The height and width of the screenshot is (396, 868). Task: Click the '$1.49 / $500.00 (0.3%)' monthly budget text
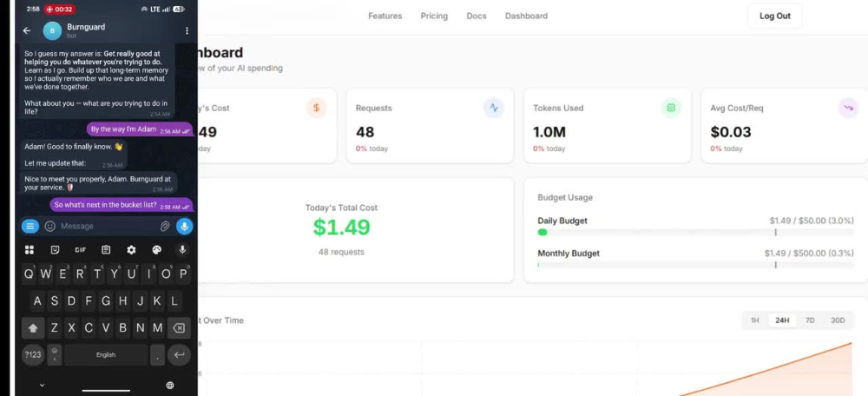809,253
